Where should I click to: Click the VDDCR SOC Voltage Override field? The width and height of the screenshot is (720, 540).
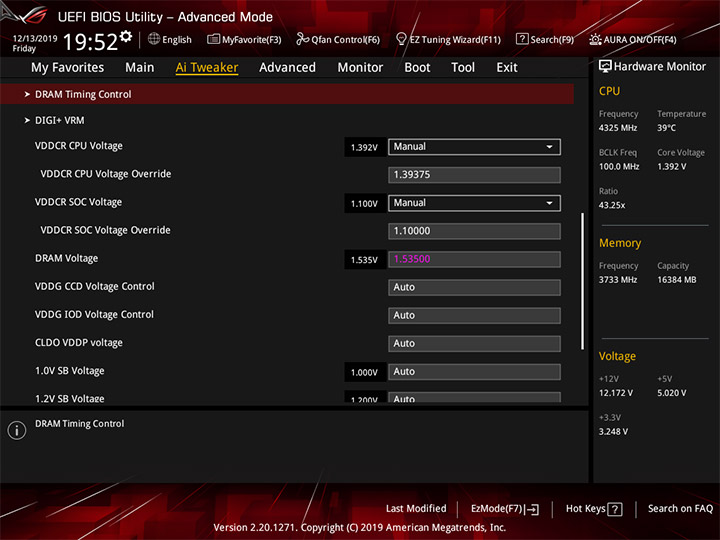(474, 231)
